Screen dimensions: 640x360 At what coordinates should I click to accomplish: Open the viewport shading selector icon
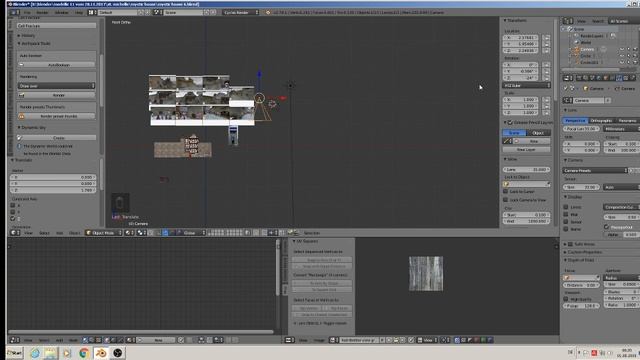coord(129,233)
